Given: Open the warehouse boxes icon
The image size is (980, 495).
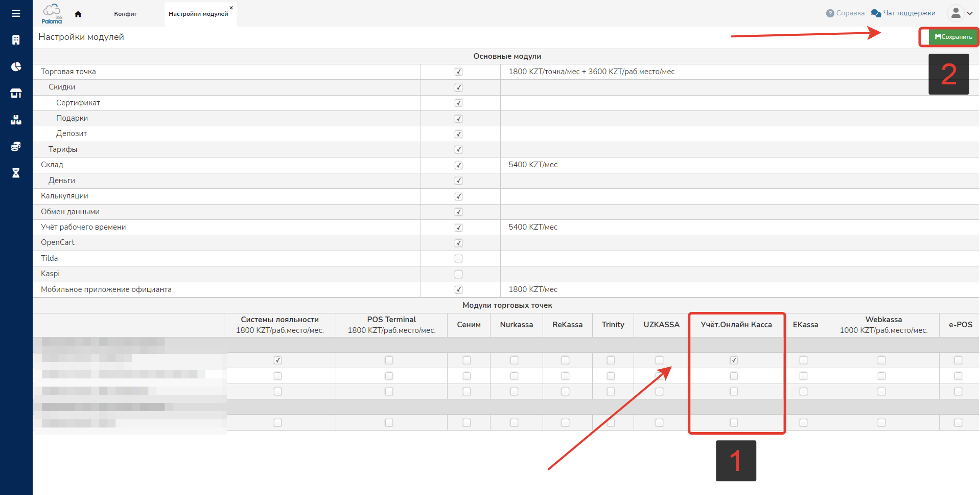Looking at the screenshot, I should click(x=16, y=120).
